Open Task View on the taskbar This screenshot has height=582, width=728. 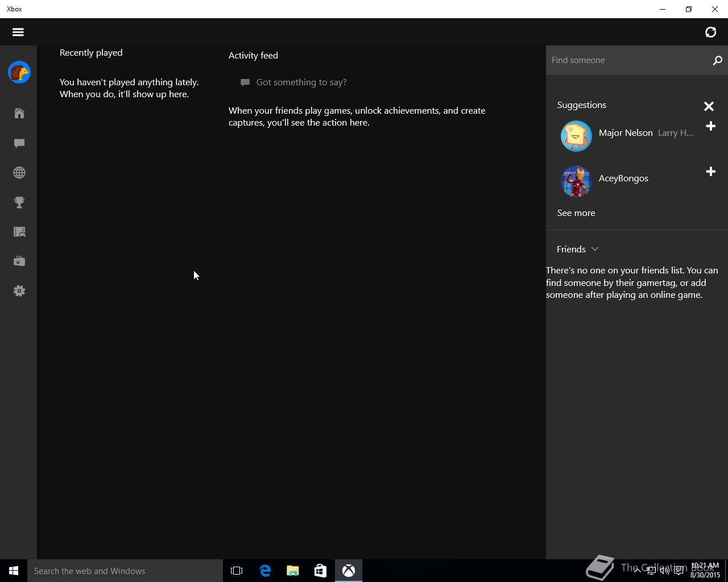237,571
